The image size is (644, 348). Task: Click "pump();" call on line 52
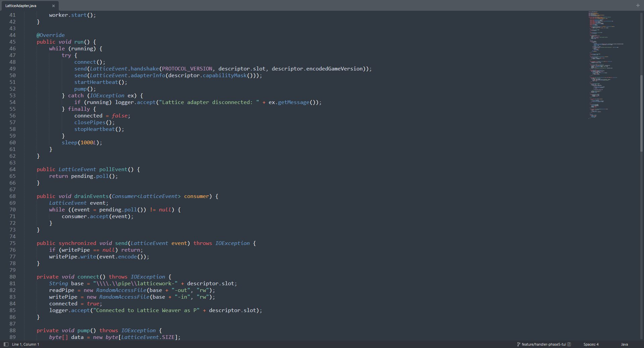[85, 89]
